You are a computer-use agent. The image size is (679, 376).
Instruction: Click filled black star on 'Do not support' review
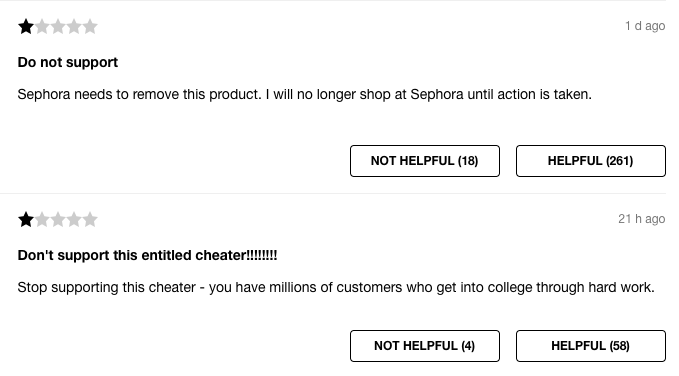click(26, 27)
